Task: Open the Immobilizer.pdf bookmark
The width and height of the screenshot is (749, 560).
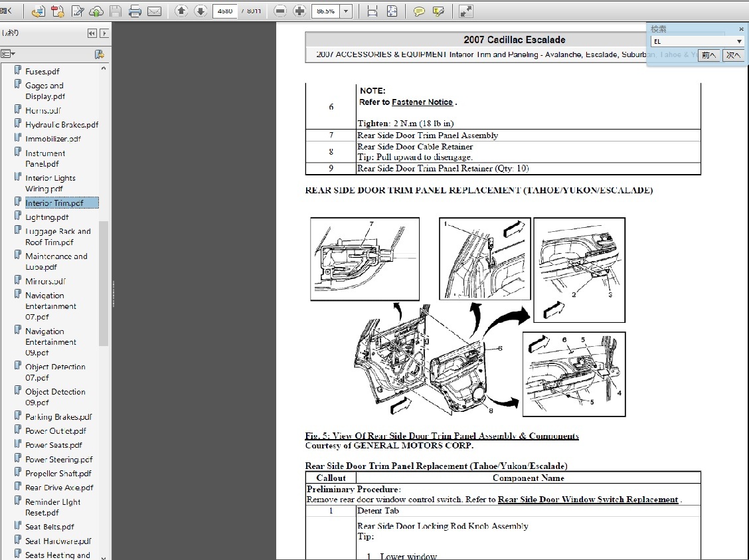Action: pyautogui.click(x=53, y=139)
